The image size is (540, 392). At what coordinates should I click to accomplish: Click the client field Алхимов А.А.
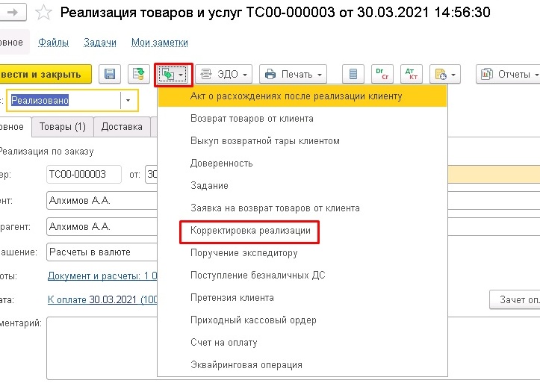click(102, 200)
